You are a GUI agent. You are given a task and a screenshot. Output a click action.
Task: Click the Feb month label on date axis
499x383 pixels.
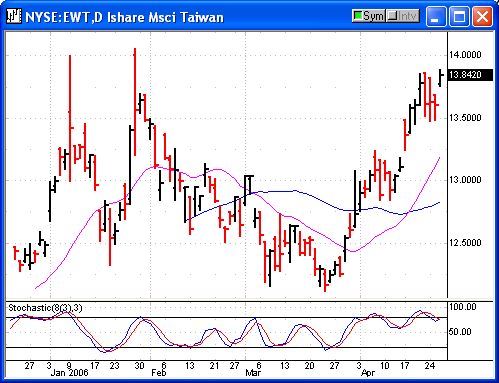point(159,372)
